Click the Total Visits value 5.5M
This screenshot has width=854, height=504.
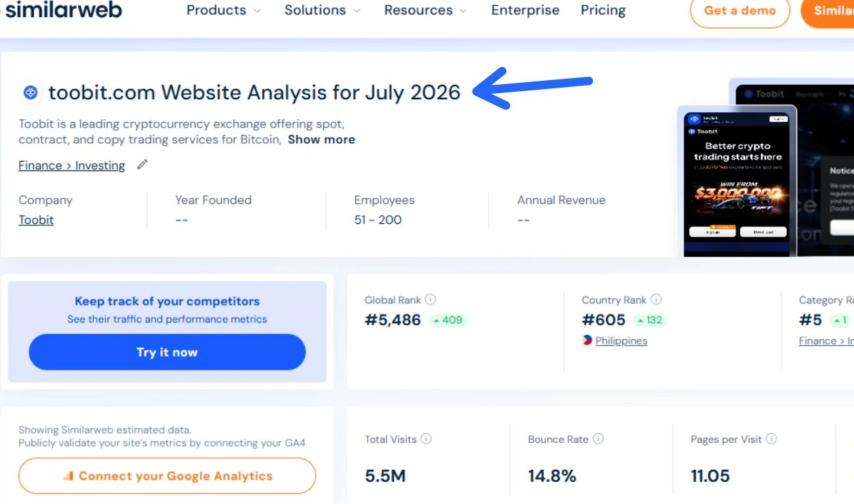(386, 476)
